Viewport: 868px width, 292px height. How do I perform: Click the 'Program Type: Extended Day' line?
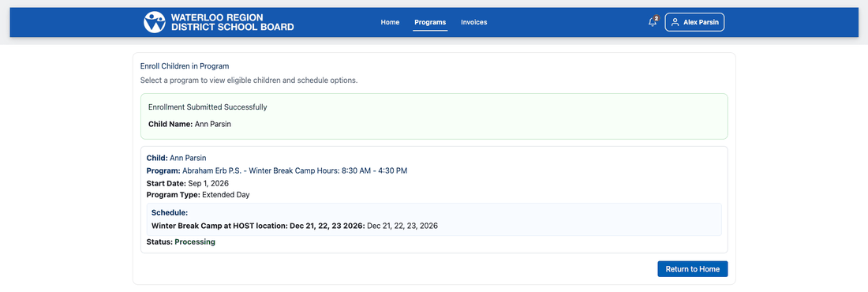198,195
